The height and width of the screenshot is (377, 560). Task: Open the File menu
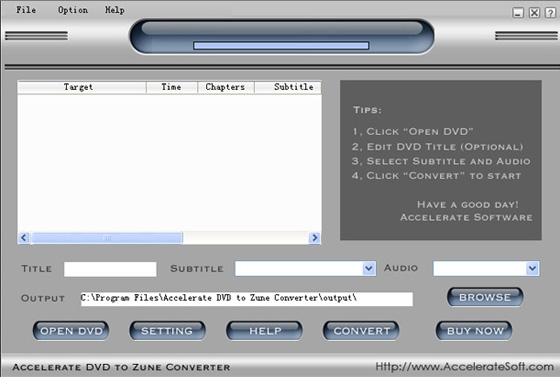coord(26,10)
